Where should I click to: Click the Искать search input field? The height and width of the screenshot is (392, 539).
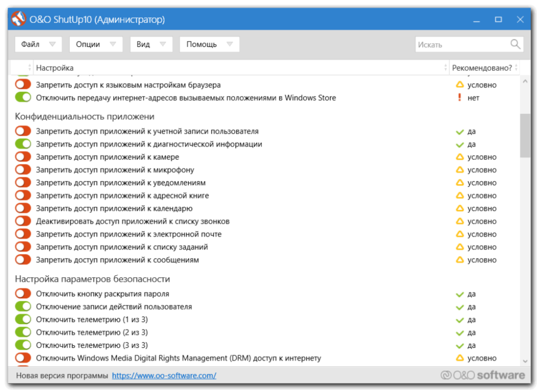[x=461, y=45]
